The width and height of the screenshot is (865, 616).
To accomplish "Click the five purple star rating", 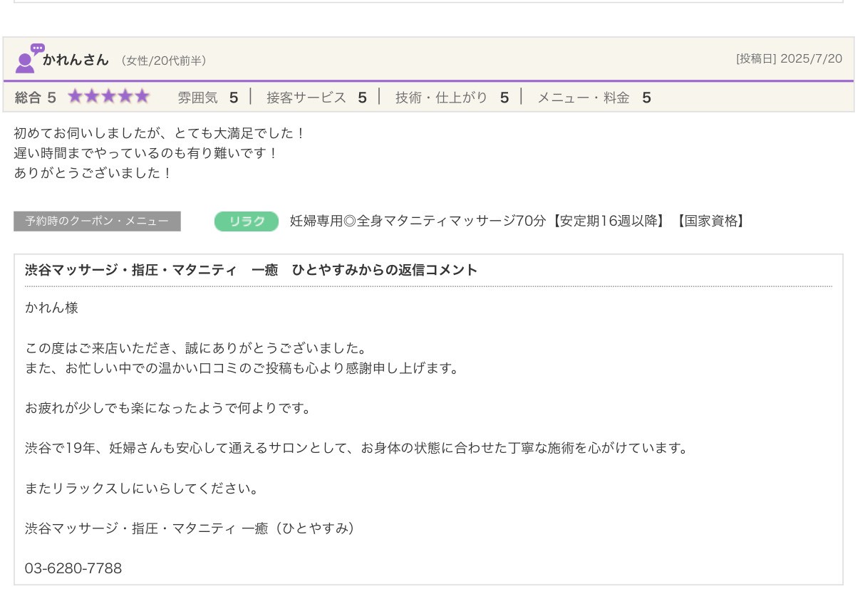I will point(108,97).
